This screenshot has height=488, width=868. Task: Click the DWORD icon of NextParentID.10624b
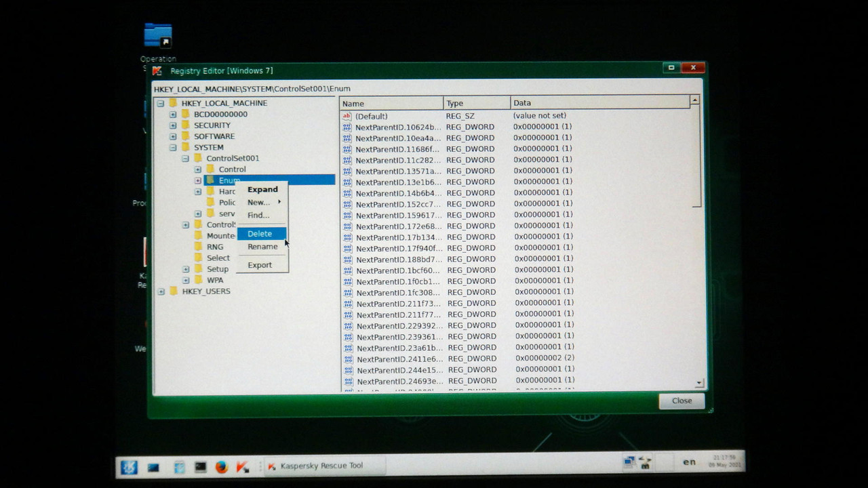[x=347, y=127]
